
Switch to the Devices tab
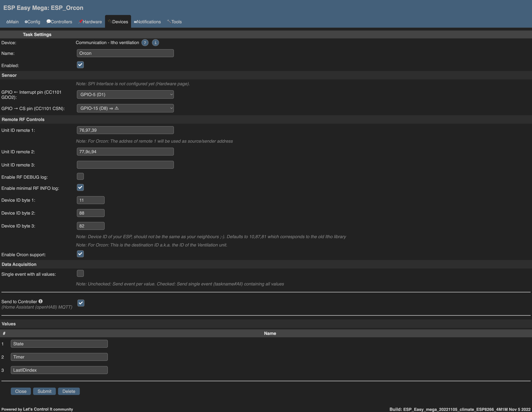coord(118,21)
